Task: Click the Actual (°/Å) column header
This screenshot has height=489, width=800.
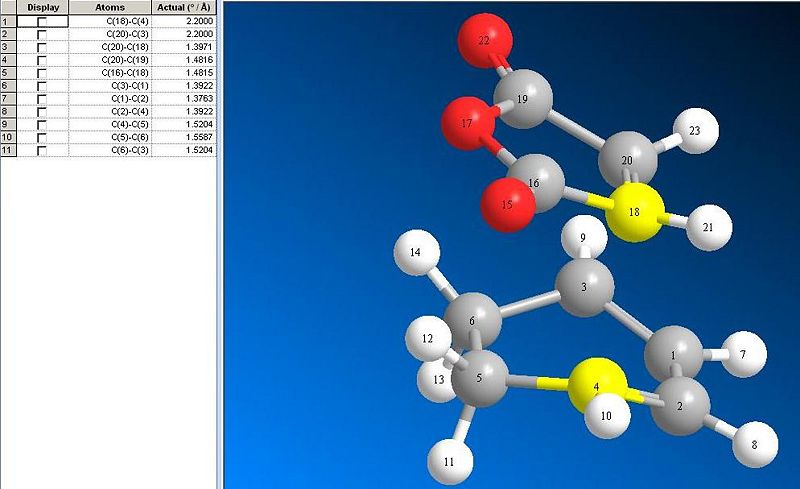Action: pyautogui.click(x=184, y=7)
